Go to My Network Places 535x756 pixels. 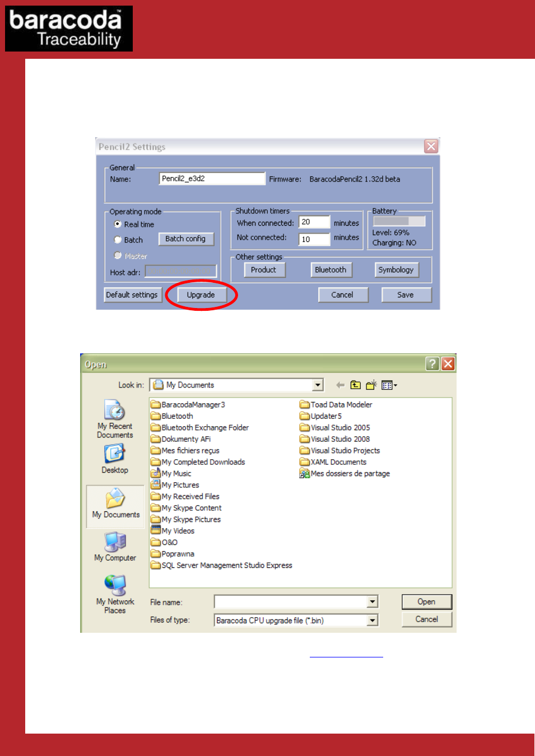pos(115,594)
